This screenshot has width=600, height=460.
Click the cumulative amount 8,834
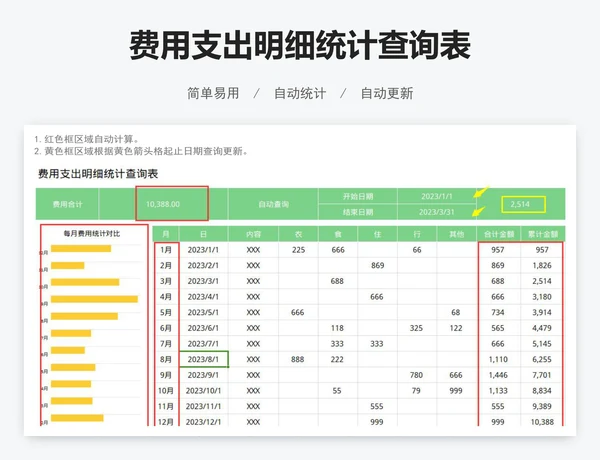[x=542, y=391]
